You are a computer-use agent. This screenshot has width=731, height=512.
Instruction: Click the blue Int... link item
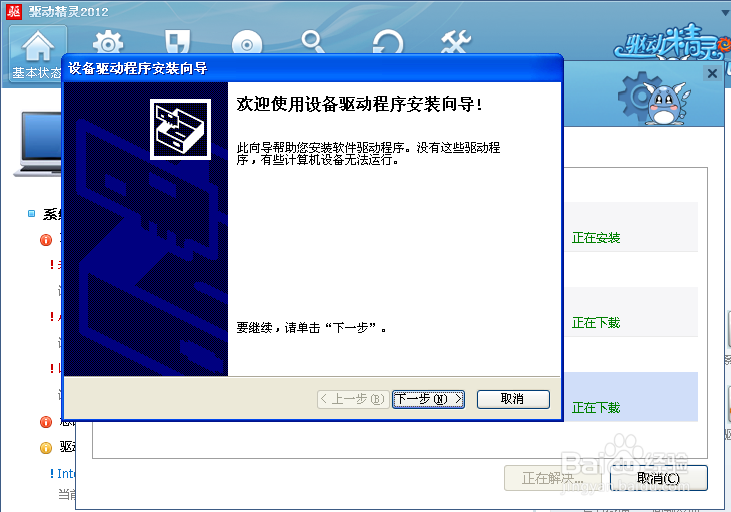[63, 474]
